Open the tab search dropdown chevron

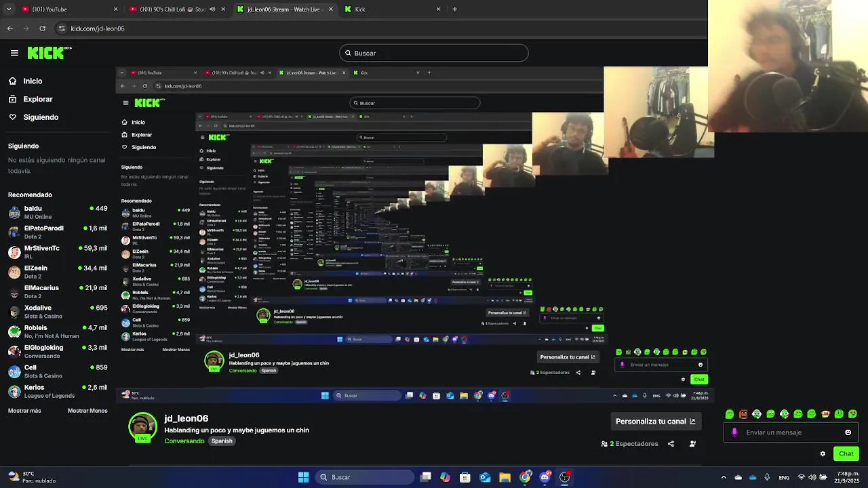point(9,9)
